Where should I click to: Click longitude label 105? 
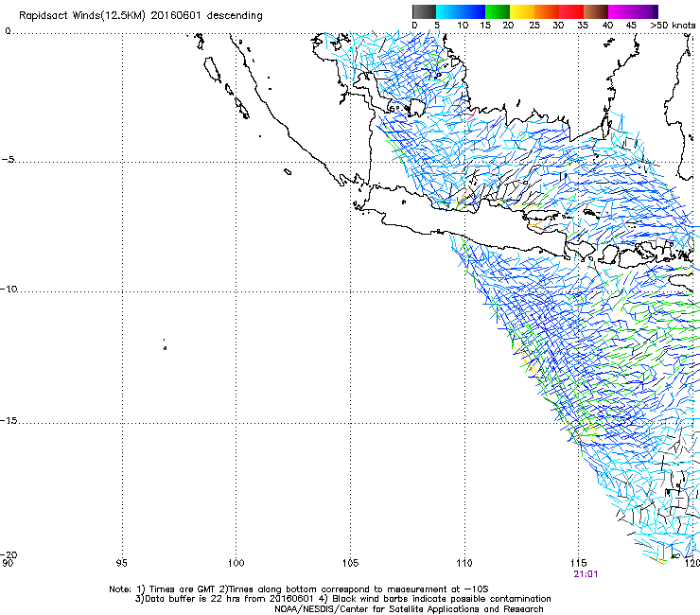(x=350, y=563)
